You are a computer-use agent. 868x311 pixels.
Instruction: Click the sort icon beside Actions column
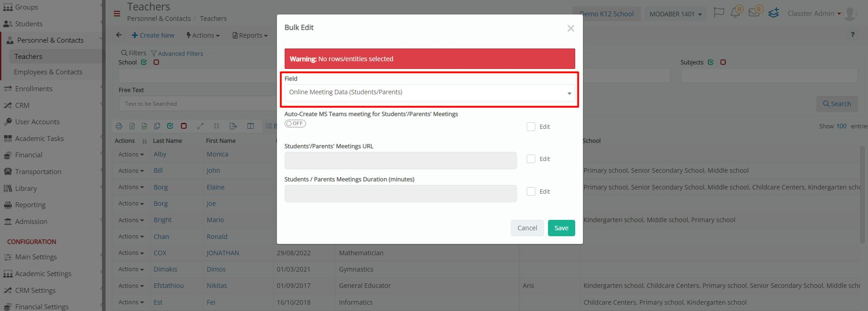(x=145, y=141)
